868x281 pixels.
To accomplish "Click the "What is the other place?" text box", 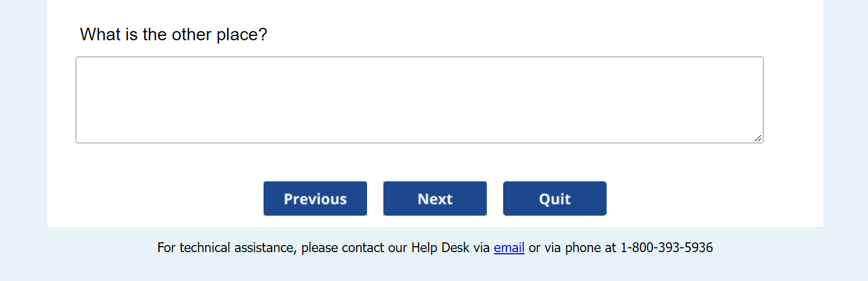I will pyautogui.click(x=419, y=100).
